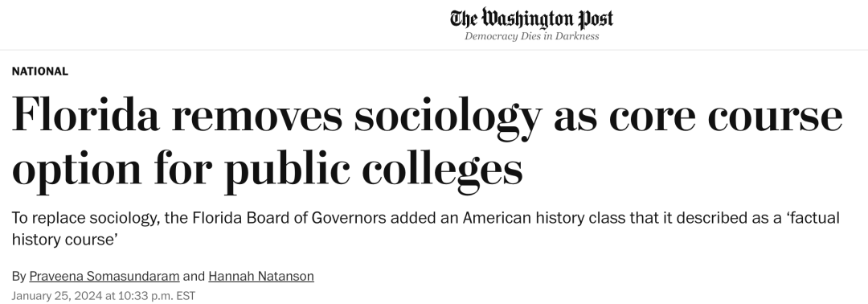Image resolution: width=868 pixels, height=304 pixels.
Task: Click the 'Democracy Dies in Darkness' tagline
Action: tap(531, 36)
